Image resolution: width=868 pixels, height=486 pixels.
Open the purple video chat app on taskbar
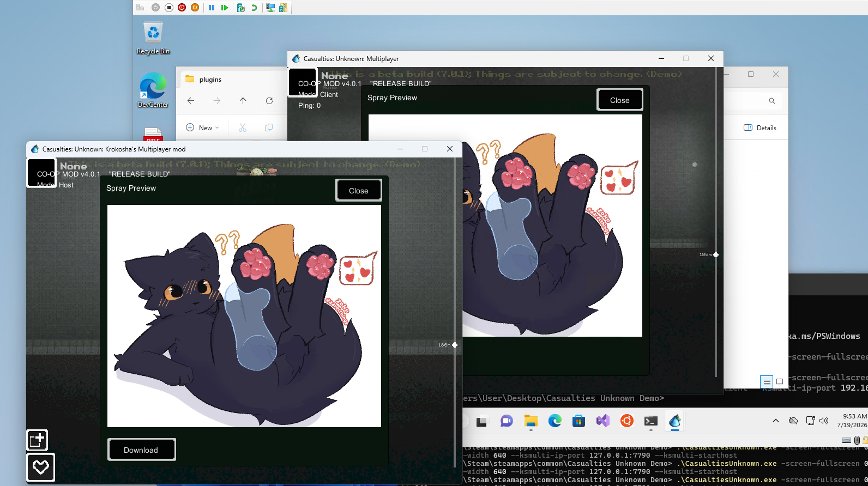click(507, 421)
